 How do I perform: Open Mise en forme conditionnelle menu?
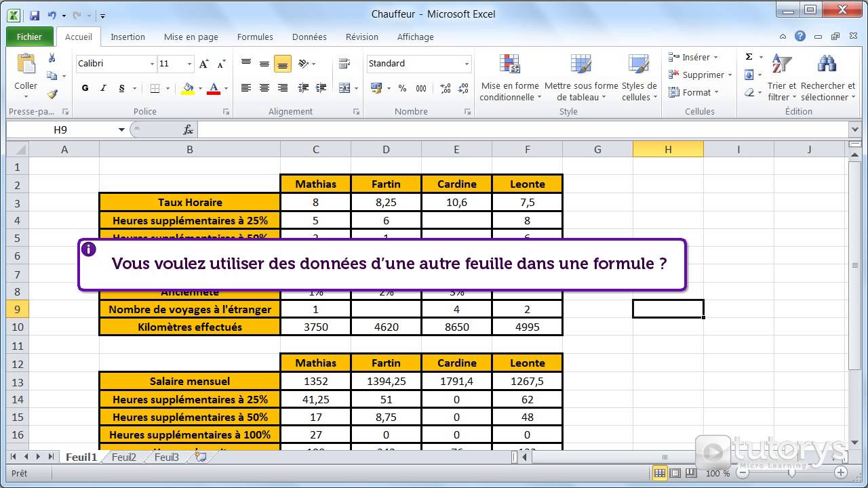pyautogui.click(x=509, y=77)
